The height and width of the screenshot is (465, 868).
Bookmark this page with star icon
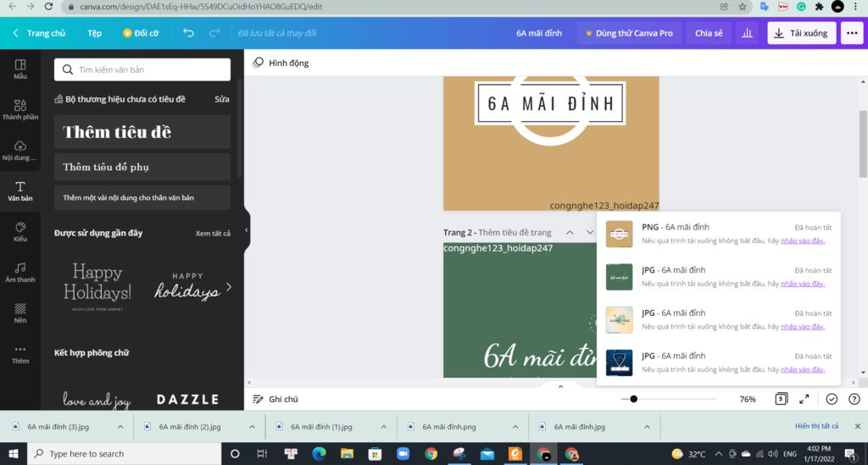(x=743, y=7)
